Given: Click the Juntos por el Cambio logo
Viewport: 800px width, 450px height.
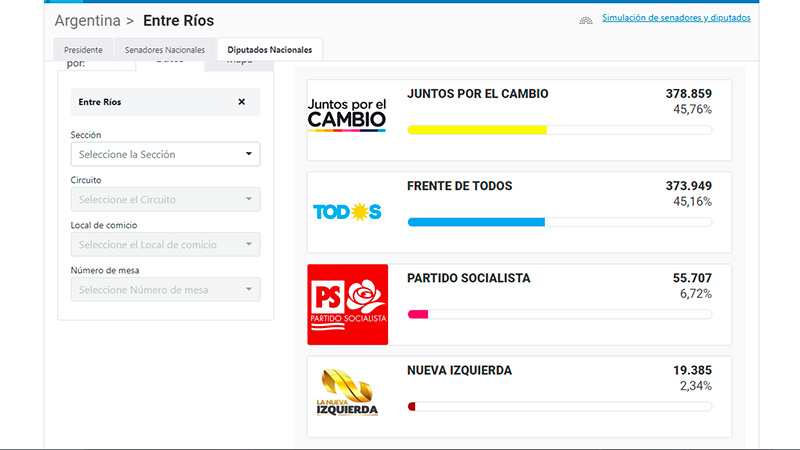Looking at the screenshot, I should click(347, 115).
